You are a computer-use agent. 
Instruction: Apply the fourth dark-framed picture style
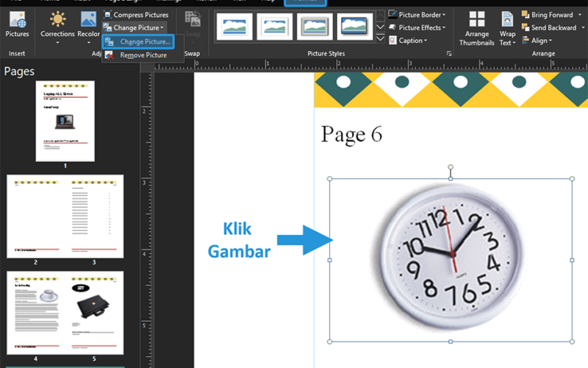tap(355, 26)
